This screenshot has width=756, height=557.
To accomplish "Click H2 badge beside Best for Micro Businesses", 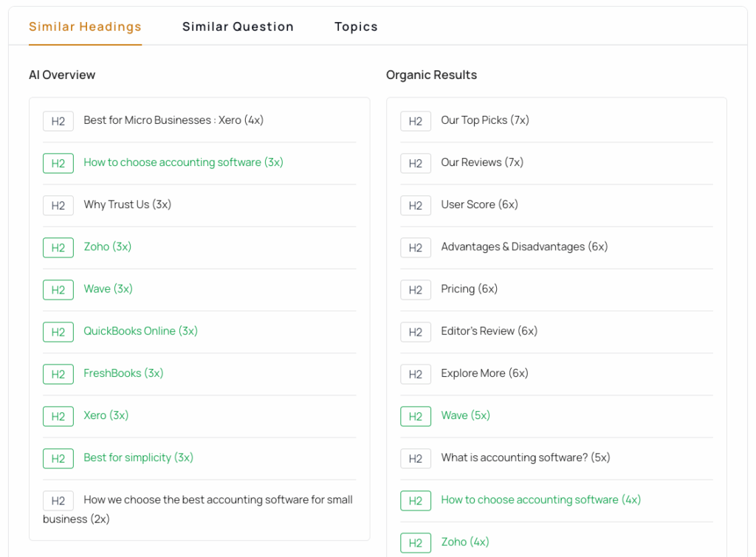I will point(58,121).
